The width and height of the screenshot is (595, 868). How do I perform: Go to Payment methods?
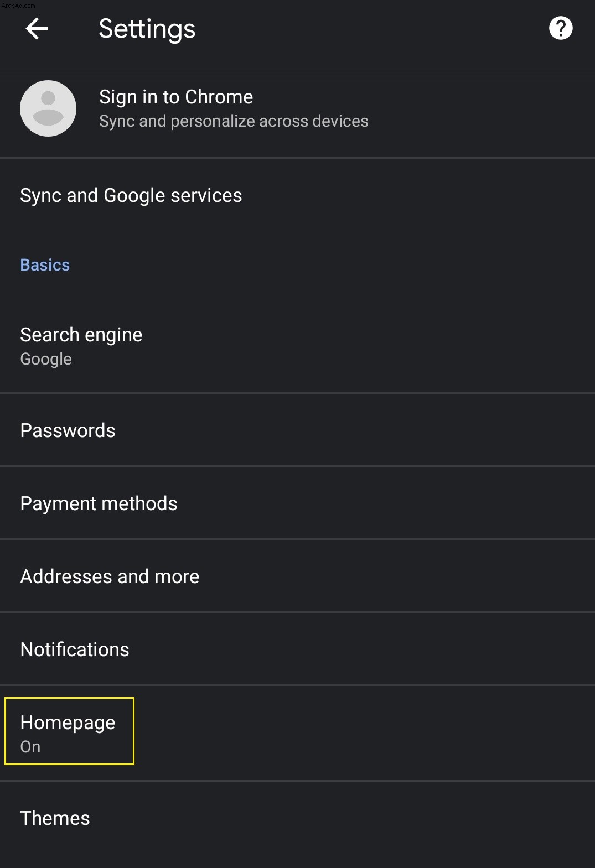(297, 503)
